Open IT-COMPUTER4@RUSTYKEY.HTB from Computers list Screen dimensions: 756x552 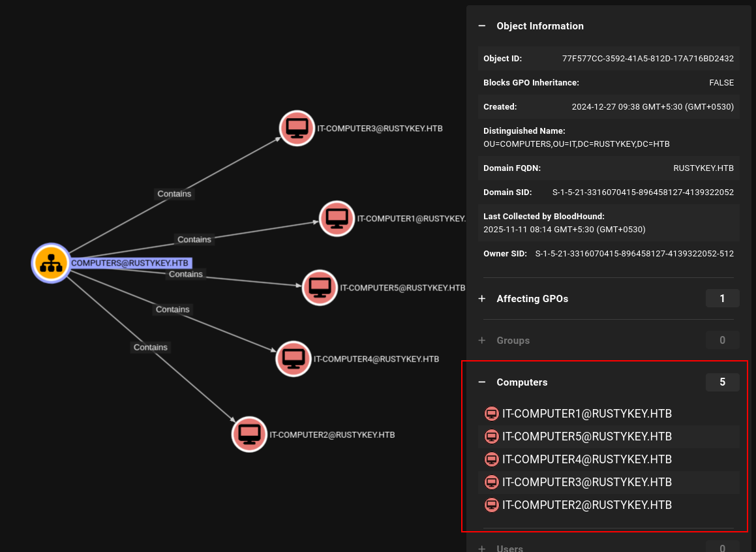pos(587,459)
